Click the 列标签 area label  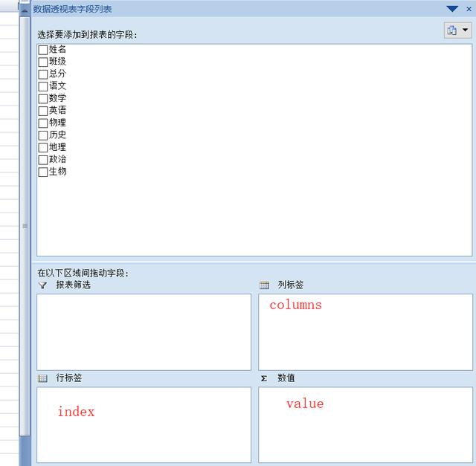[x=291, y=285]
